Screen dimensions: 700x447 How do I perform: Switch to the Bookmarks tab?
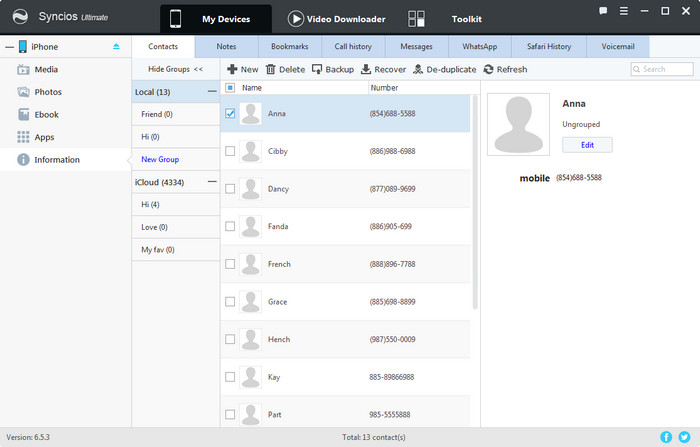pos(290,46)
